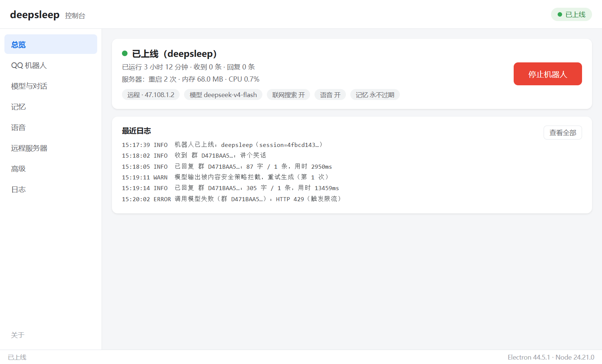Click the 15:19:14 log entry with 13459ms
This screenshot has height=364, width=602.
click(x=231, y=188)
